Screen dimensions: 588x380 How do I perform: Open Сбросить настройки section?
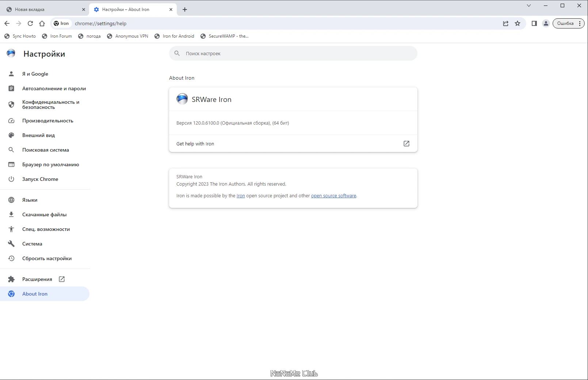click(45, 258)
